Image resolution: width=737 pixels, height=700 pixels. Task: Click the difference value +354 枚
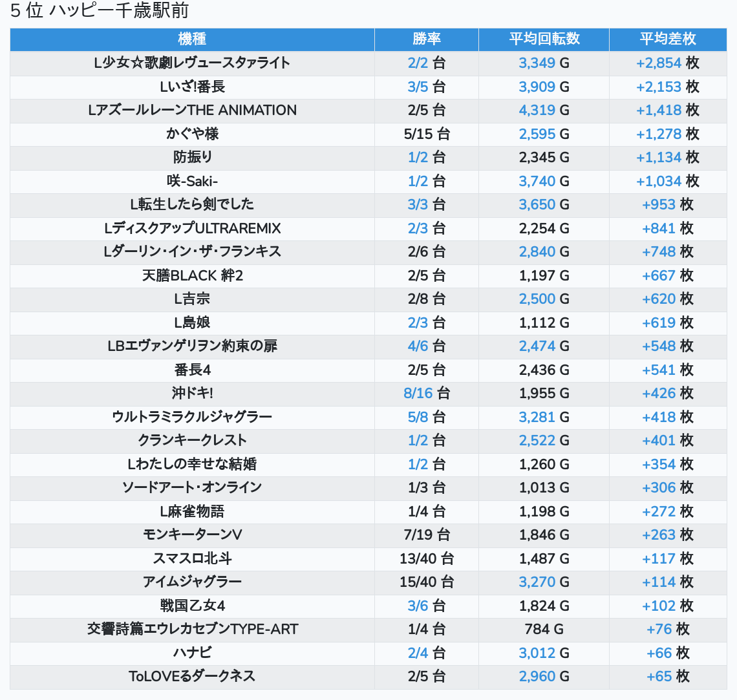point(668,465)
